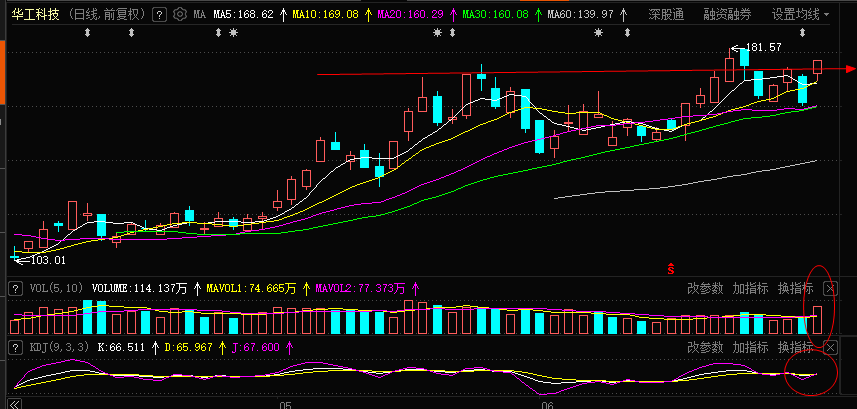857x409 pixels.
Task: Open the MA settings gear icon
Action: (x=179, y=14)
